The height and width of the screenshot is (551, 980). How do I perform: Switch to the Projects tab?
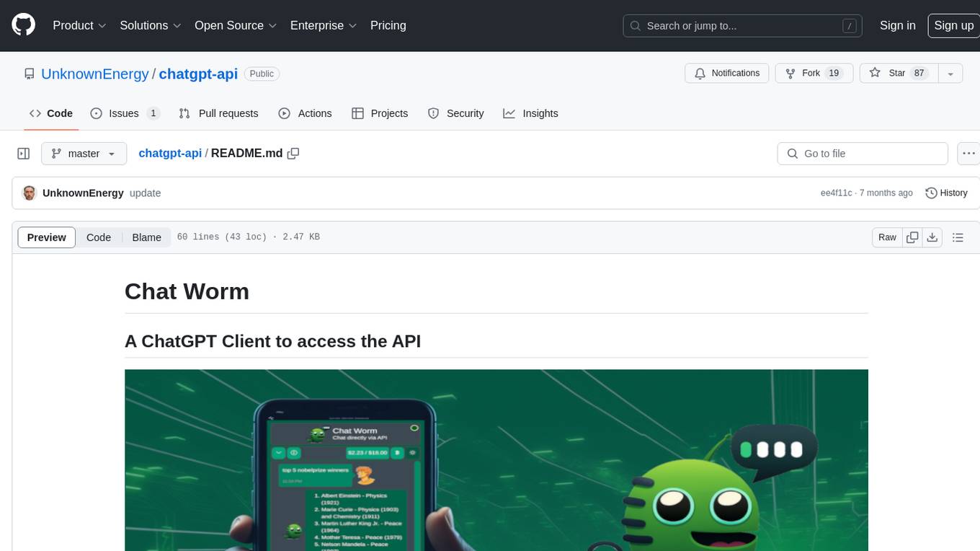[380, 113]
